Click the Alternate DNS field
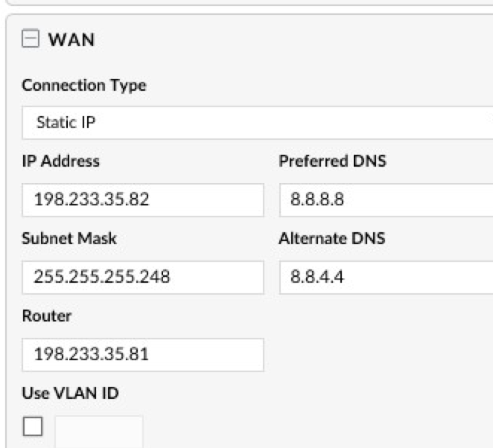This screenshot has width=493, height=448. point(386,278)
